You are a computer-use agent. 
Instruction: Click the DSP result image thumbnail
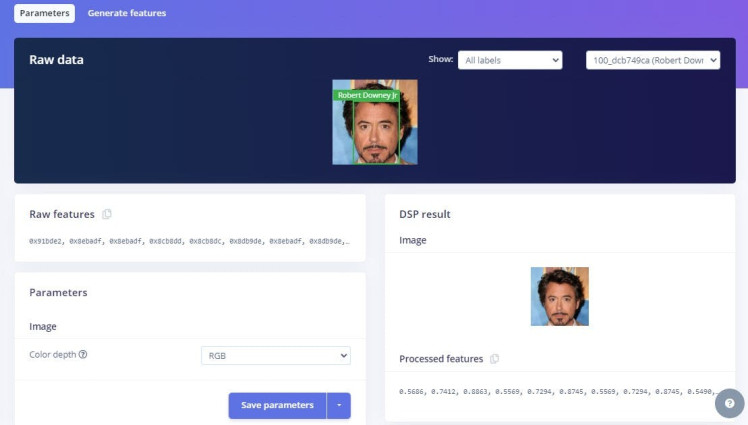click(560, 296)
